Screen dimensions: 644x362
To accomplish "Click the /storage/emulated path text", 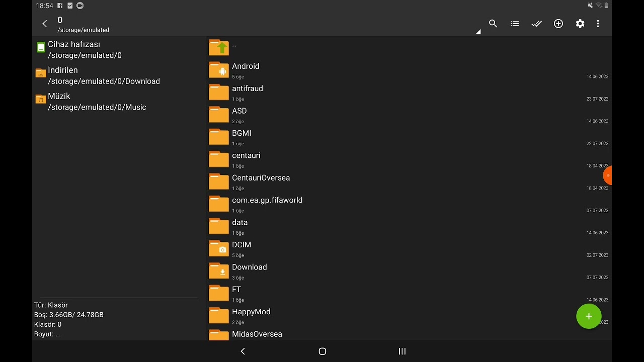I will [x=84, y=30].
